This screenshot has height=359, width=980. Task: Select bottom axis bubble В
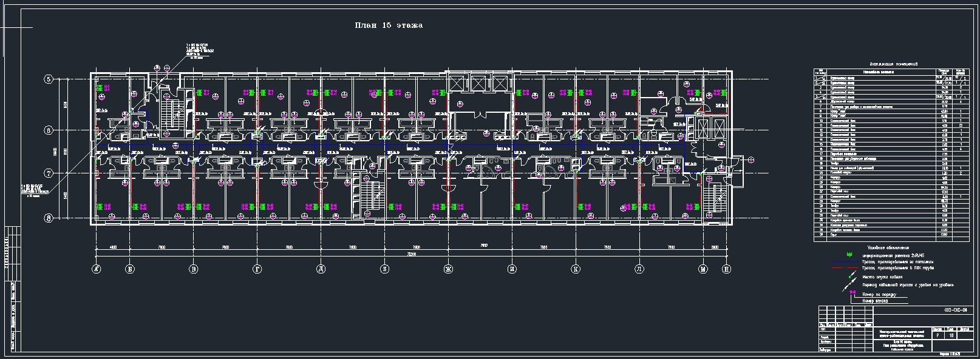coord(193,268)
